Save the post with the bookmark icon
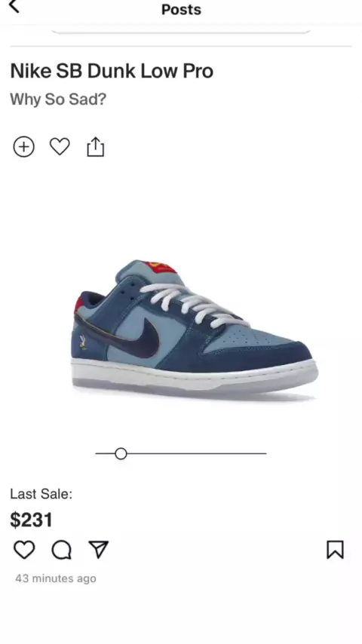 point(335,550)
